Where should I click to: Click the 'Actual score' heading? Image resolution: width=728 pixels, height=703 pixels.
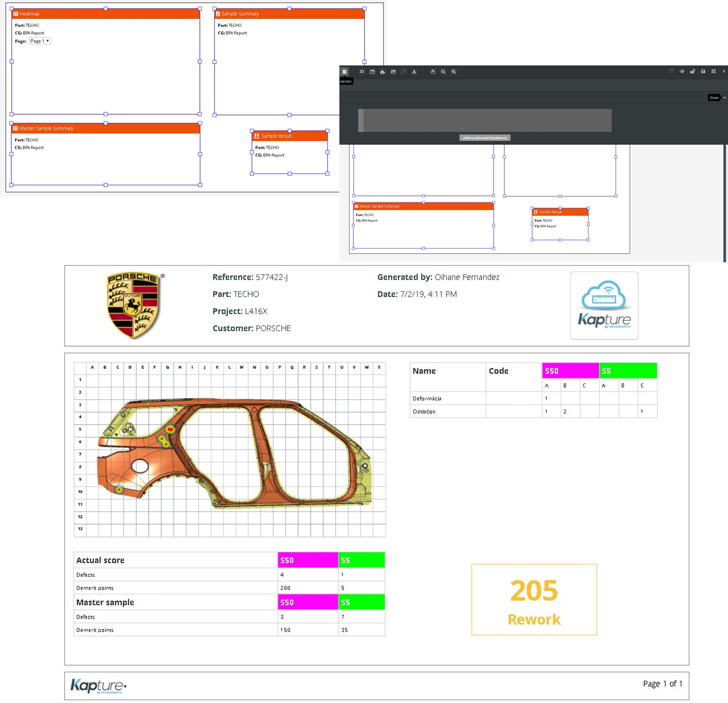100,560
